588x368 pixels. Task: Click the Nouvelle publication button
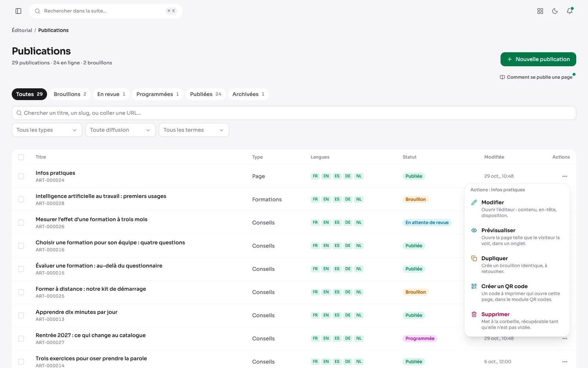(538, 59)
